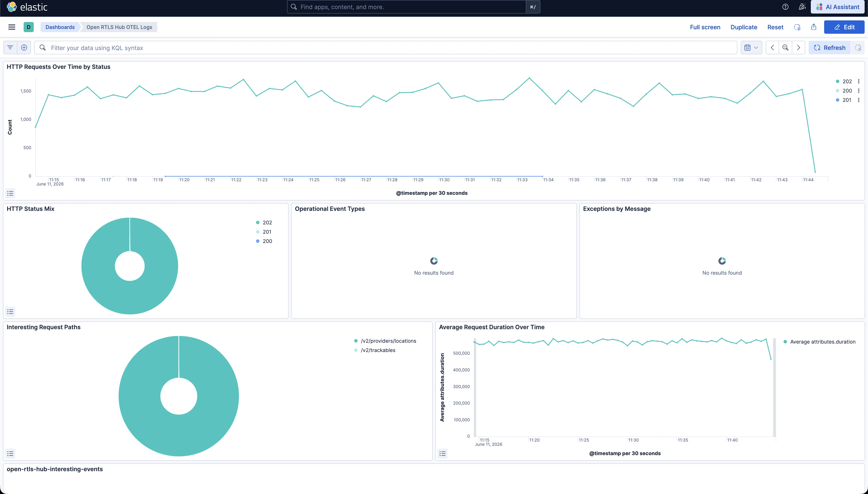Click Average attributes.duration legend entry

[x=823, y=342]
